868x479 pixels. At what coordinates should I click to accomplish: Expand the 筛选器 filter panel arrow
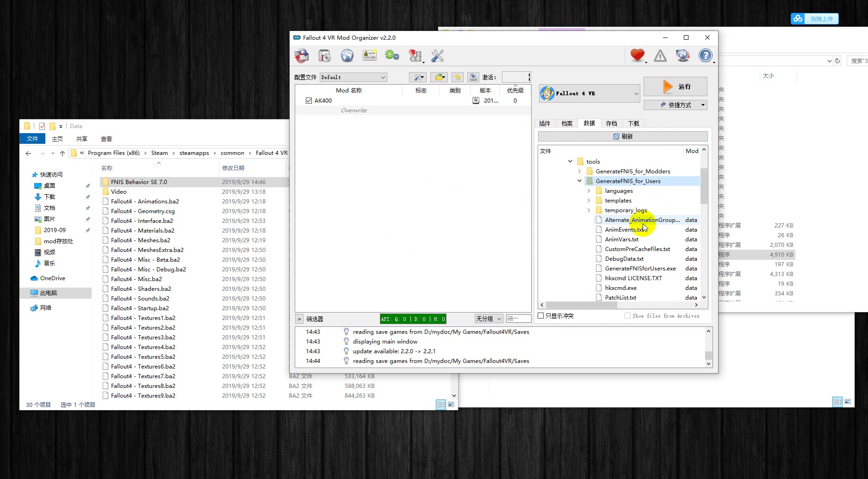(299, 319)
